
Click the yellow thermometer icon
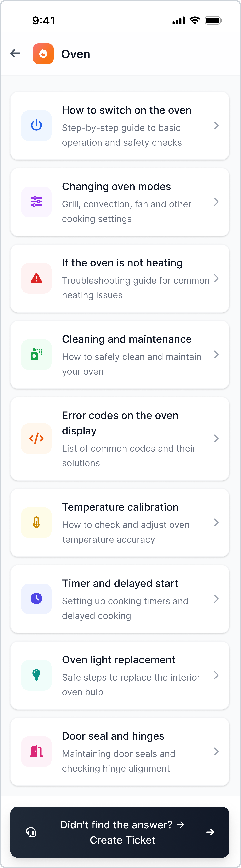(x=36, y=523)
